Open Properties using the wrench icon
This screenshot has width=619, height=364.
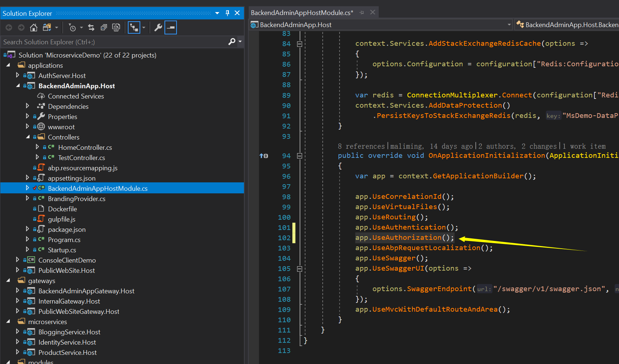click(x=157, y=27)
